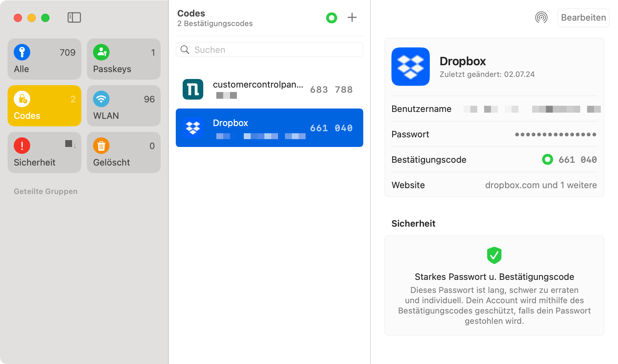Click the 709 count in Alle
The image size is (618, 364).
(x=68, y=53)
